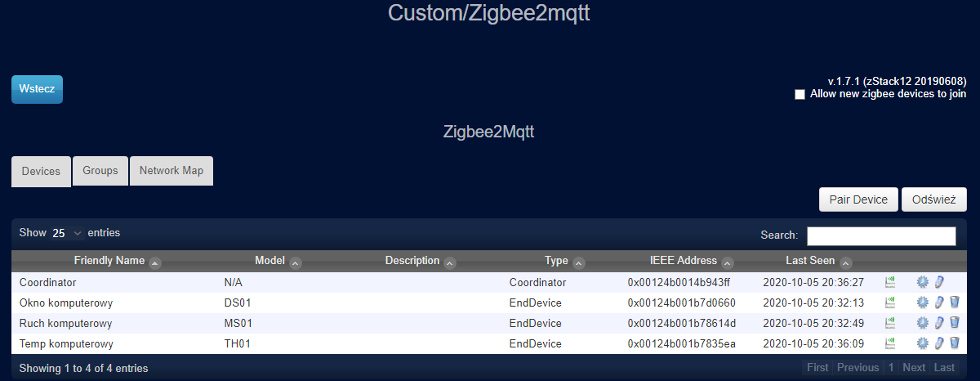Screen dimensions: 980x381
Task: Open settings gear for Temp komputerowy
Action: [923, 343]
